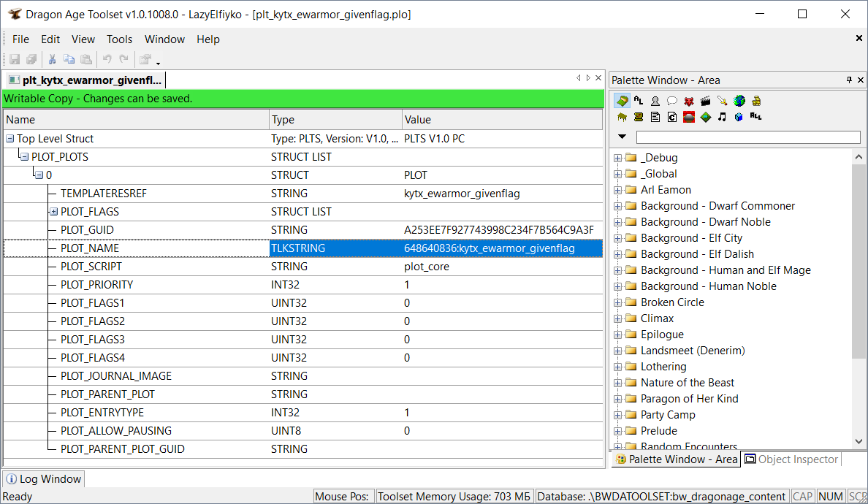868x504 pixels.
Task: Select the globe map palette icon
Action: coord(739,101)
